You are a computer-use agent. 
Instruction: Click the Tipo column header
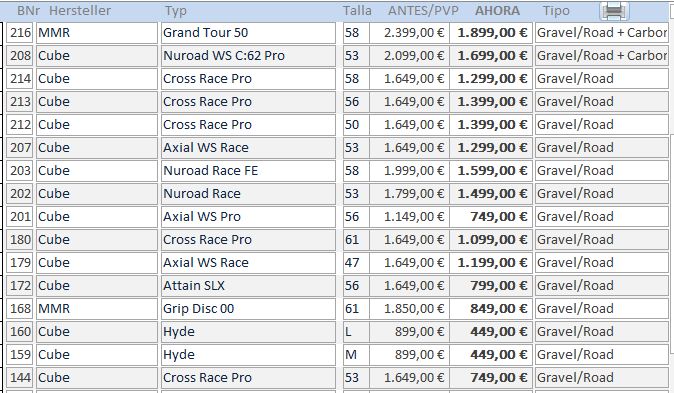click(556, 11)
